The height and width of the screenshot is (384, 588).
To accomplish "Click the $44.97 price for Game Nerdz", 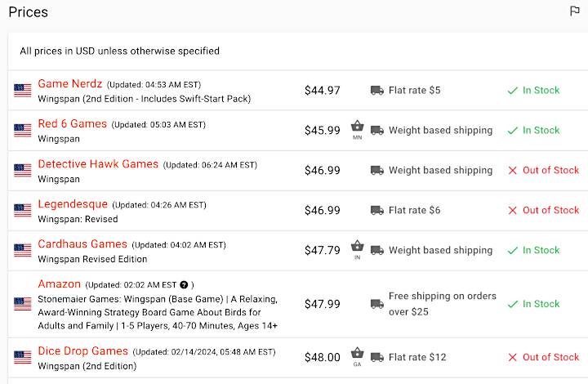I will [x=323, y=91].
